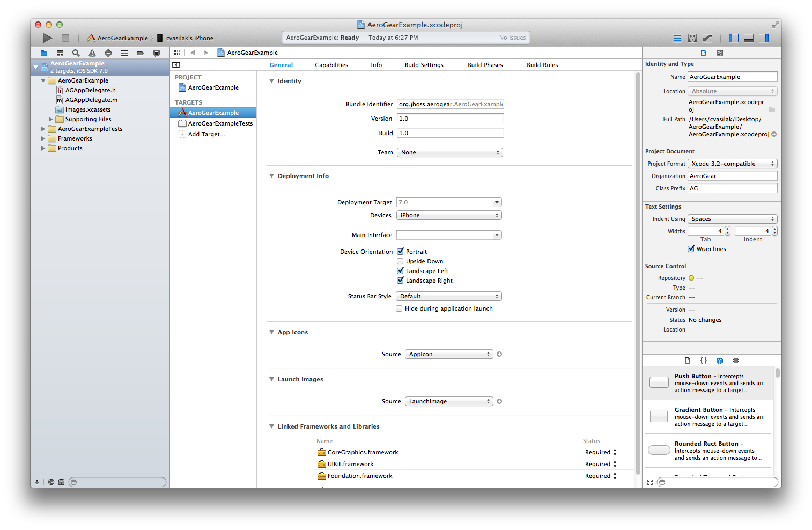This screenshot has height=530, width=812.
Task: Switch to Assistant editor mode
Action: pyautogui.click(x=692, y=38)
